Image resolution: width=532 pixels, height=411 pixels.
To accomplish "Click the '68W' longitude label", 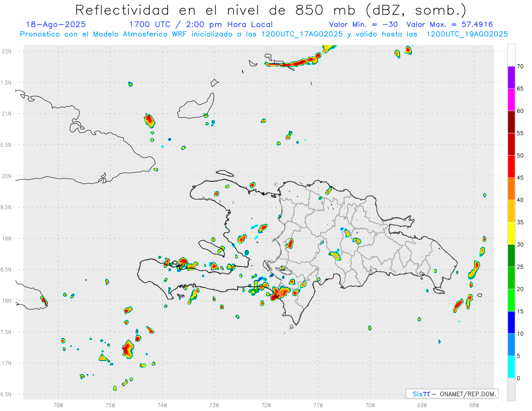I will point(474,405).
